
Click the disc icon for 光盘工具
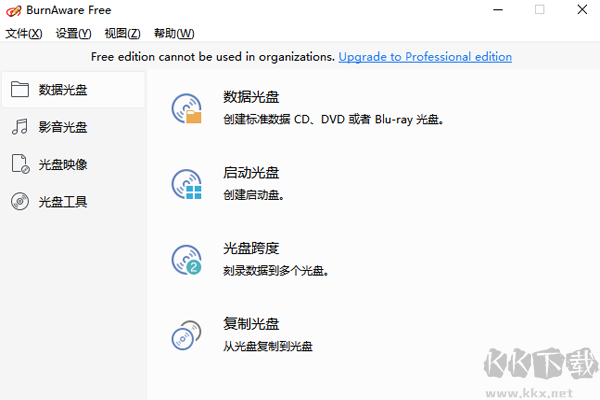[x=20, y=201]
